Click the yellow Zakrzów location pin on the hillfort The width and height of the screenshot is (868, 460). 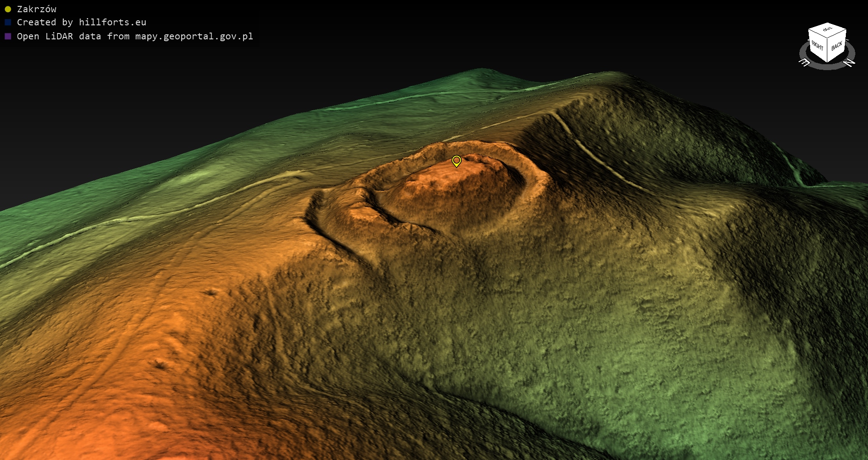click(456, 161)
